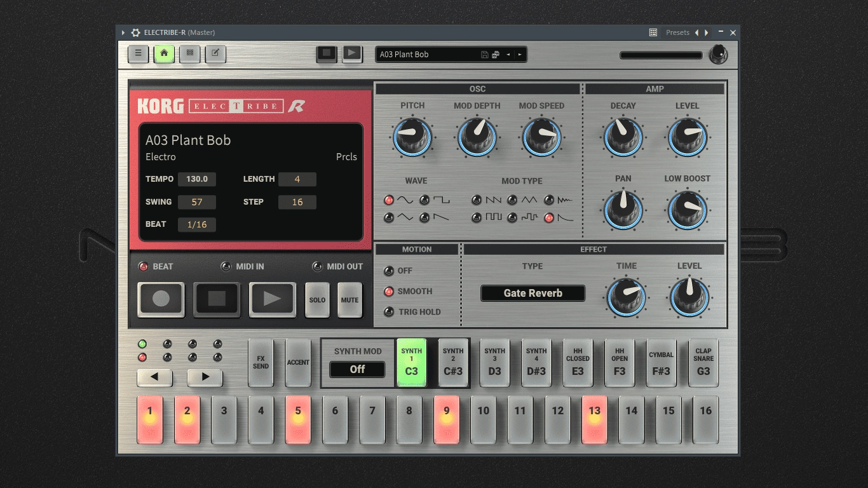Select the triangle mod type
This screenshot has height=488, width=868.
click(512, 200)
